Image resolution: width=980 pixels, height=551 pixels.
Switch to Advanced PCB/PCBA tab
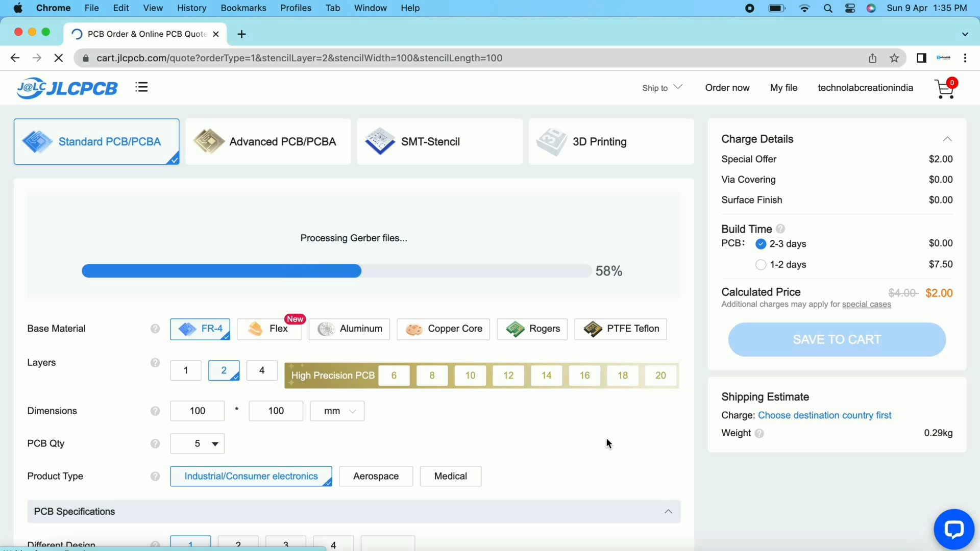(268, 142)
